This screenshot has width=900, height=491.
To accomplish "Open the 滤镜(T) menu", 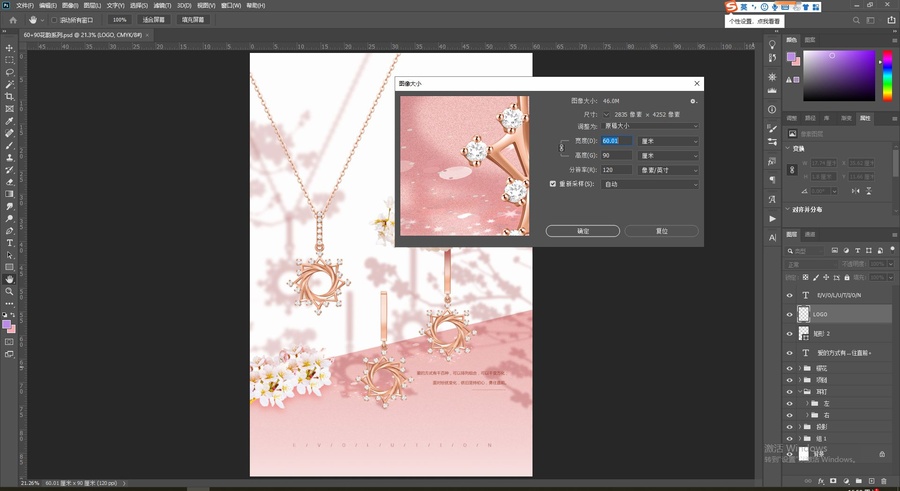I will 162,5.
